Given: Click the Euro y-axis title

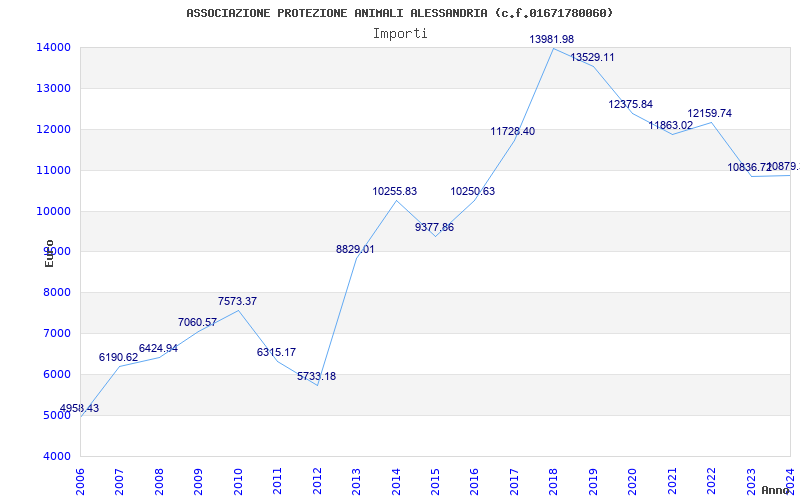Looking at the screenshot, I should (x=49, y=253).
